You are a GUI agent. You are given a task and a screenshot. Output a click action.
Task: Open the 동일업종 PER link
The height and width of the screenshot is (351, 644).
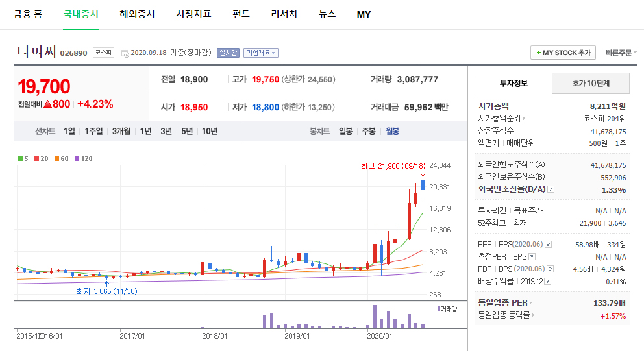tap(505, 302)
